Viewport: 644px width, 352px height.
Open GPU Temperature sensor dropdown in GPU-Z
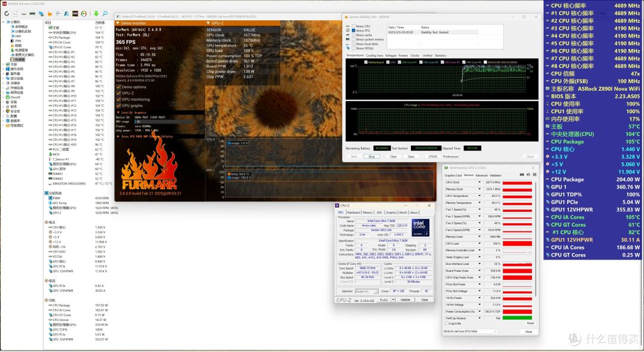click(479, 196)
